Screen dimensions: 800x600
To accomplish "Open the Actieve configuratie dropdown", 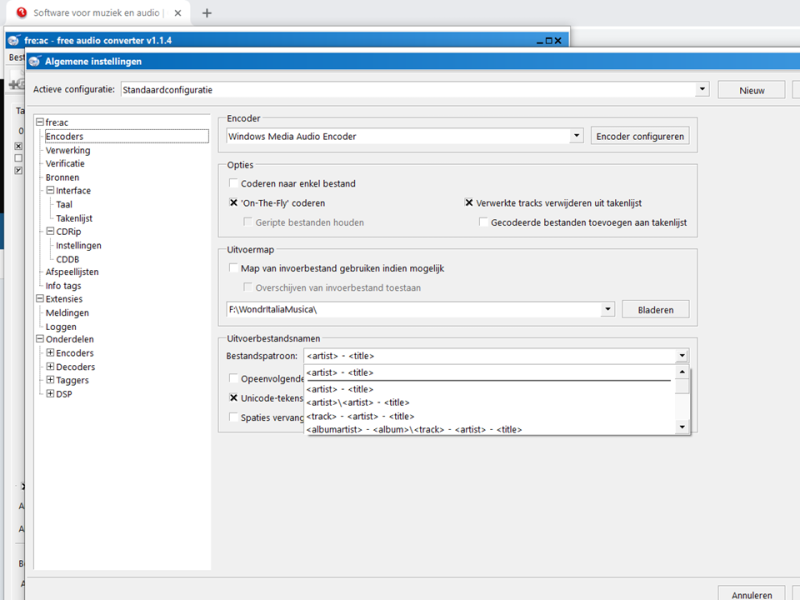I will (702, 90).
